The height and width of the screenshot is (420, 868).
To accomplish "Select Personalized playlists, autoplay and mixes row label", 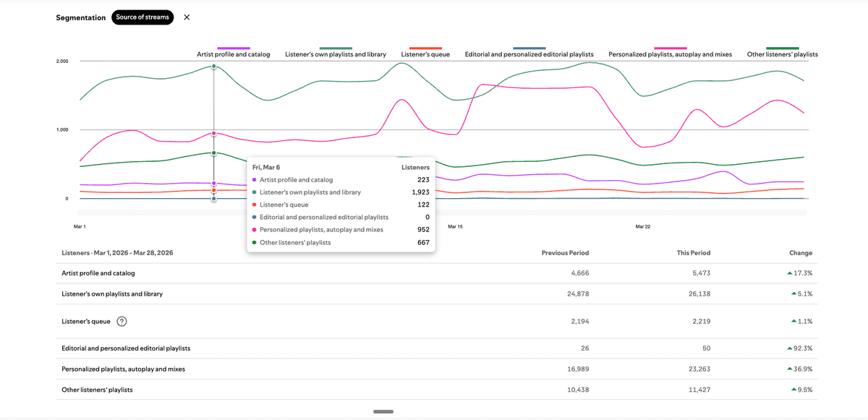I will (124, 369).
